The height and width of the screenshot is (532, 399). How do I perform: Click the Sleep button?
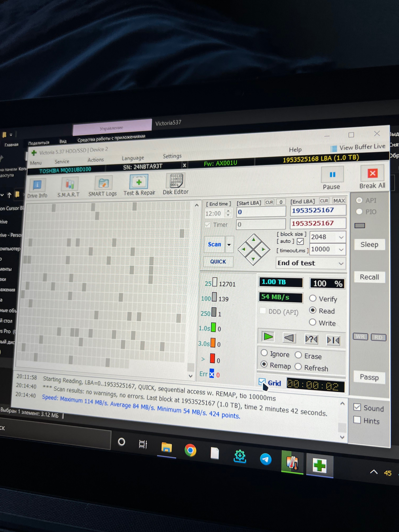[x=369, y=244]
